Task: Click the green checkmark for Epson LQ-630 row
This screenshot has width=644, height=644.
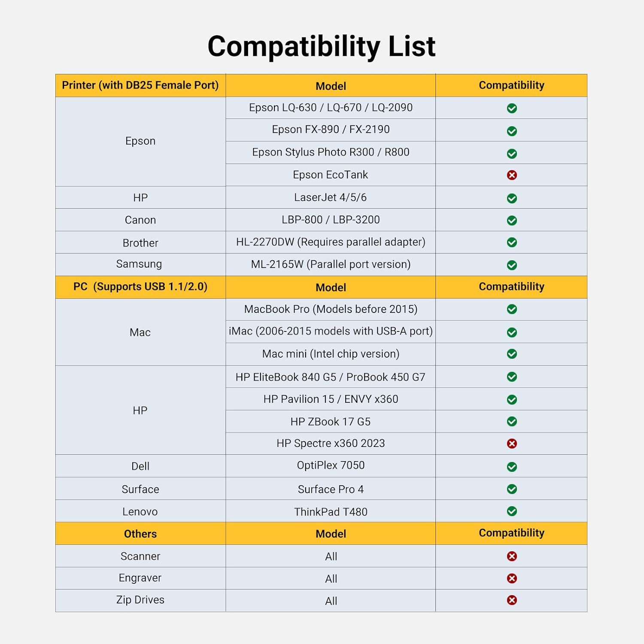Action: pyautogui.click(x=512, y=108)
